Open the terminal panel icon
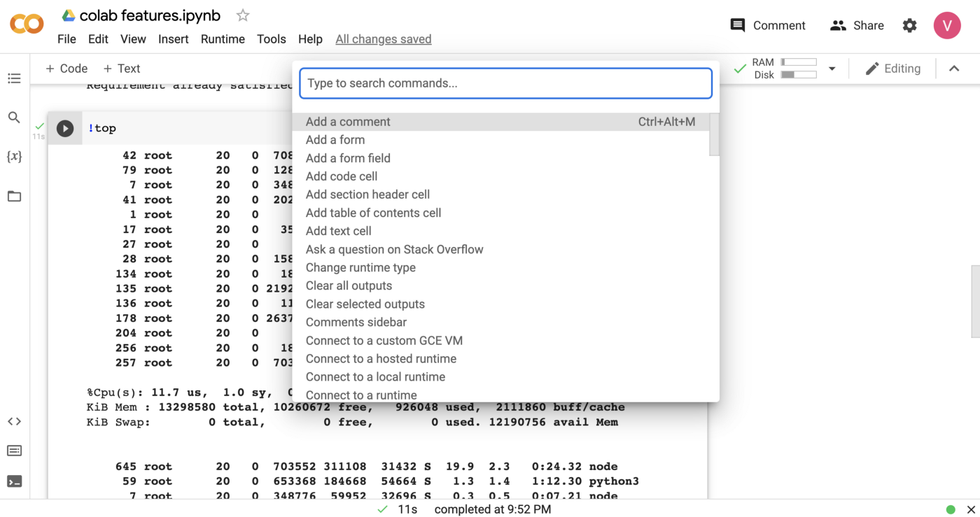The width and height of the screenshot is (980, 517). point(14,481)
